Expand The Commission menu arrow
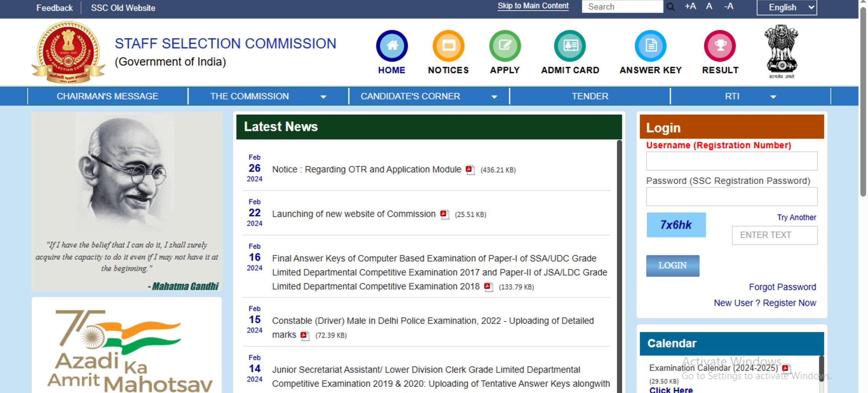868x393 pixels. click(x=323, y=97)
